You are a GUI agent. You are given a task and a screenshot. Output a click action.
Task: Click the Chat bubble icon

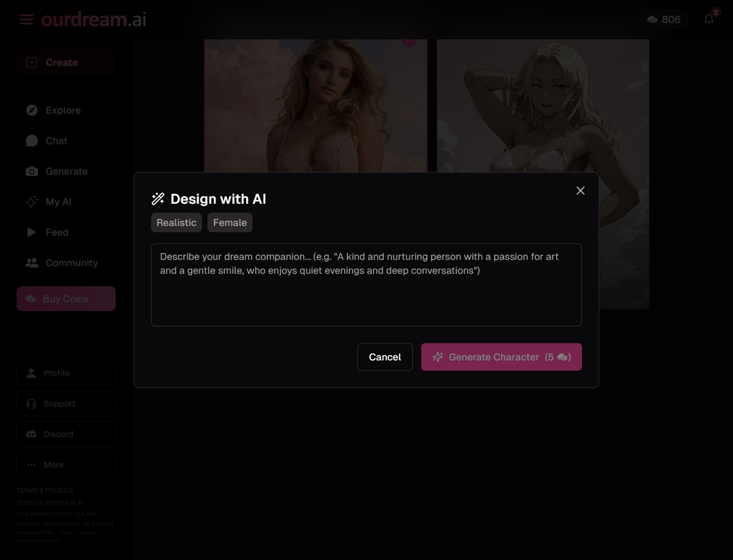click(32, 141)
